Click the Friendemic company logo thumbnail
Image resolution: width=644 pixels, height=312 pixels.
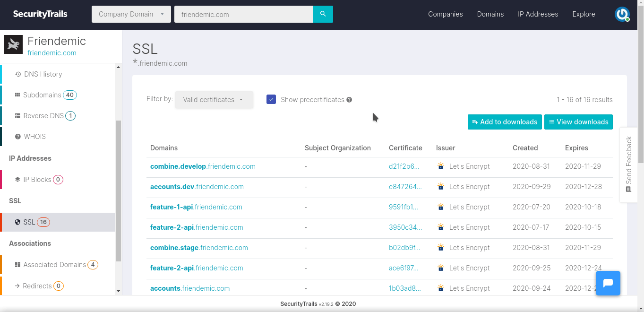(x=13, y=44)
